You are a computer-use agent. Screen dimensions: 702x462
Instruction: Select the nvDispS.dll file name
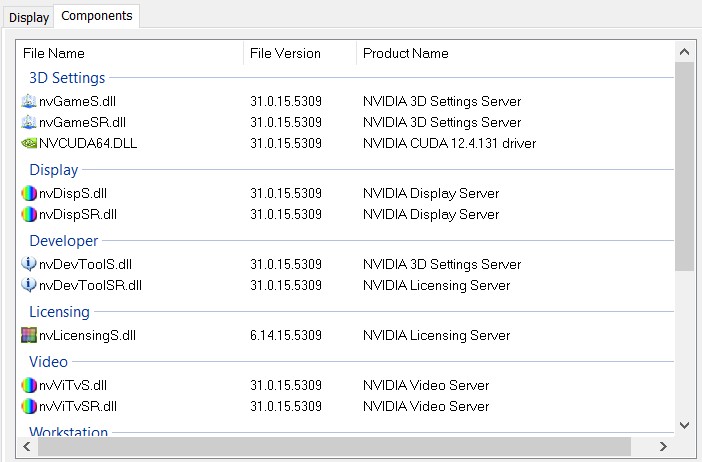73,193
